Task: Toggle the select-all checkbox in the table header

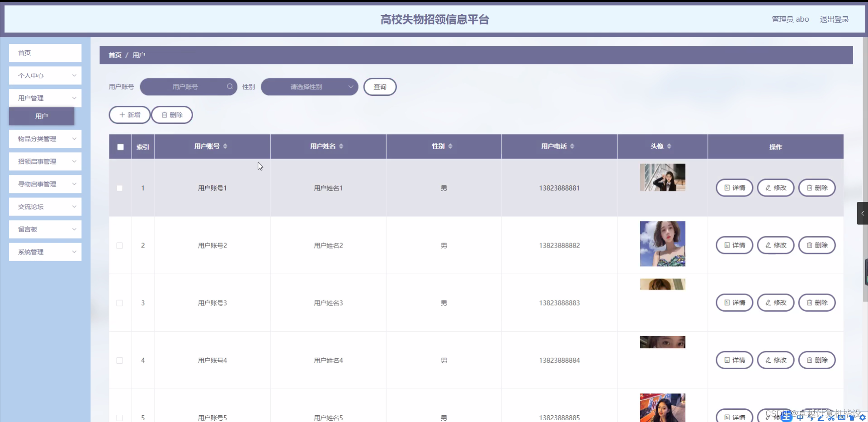Action: coord(120,147)
